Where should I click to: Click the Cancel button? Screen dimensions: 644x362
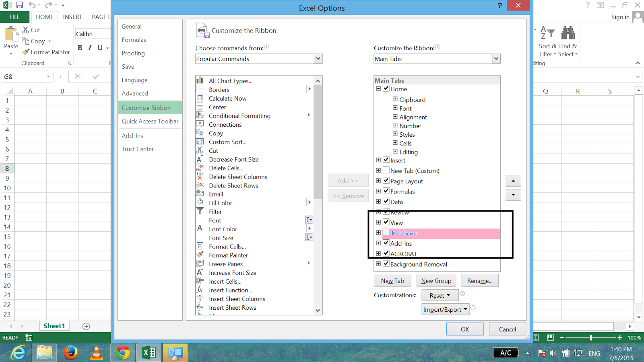tap(508, 329)
